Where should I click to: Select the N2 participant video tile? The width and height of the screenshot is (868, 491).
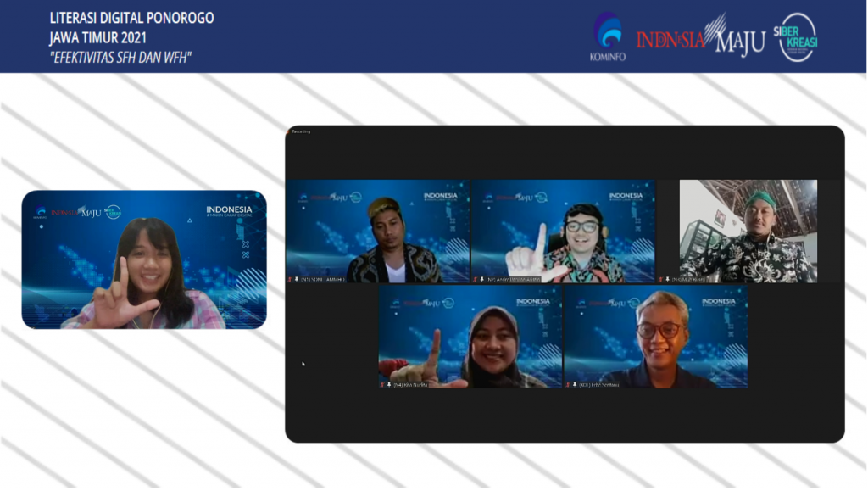pos(563,231)
